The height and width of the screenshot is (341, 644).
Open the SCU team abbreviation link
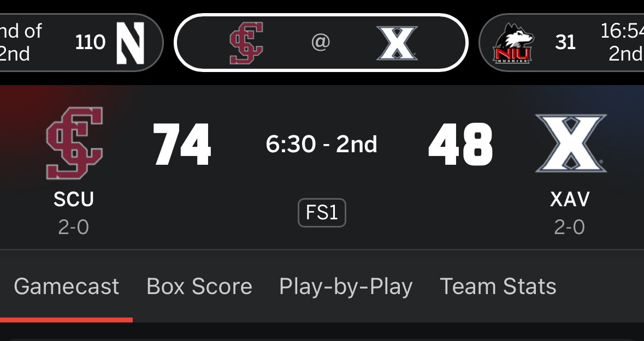[x=74, y=200]
